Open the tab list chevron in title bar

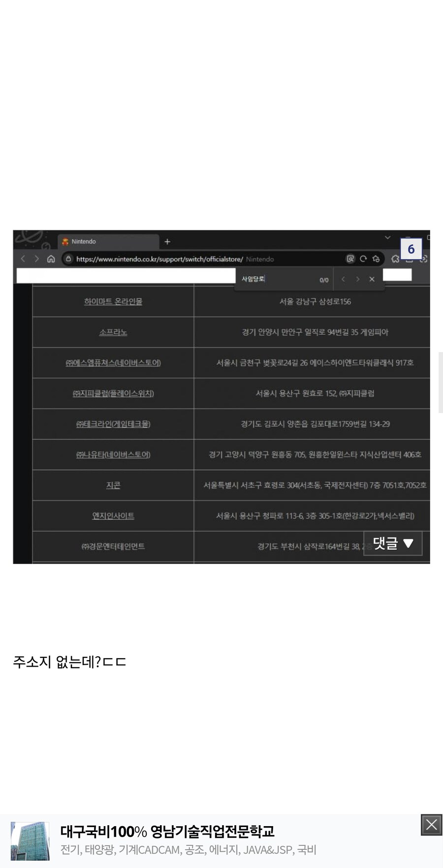click(387, 238)
